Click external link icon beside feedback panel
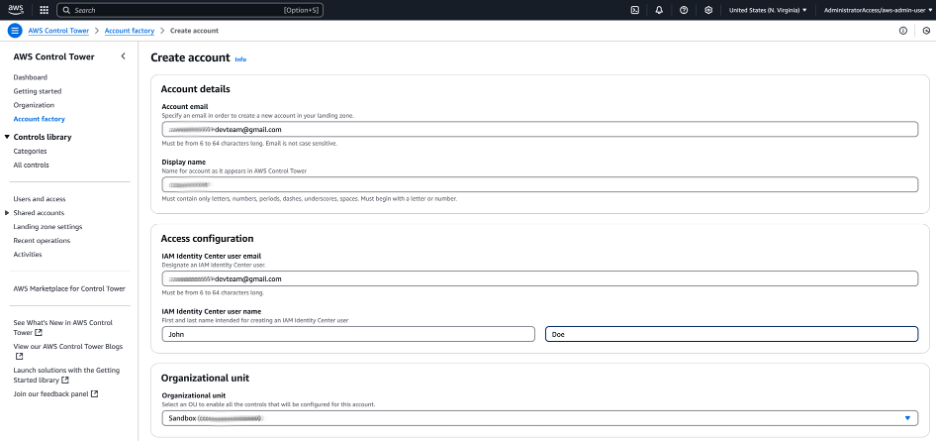 tap(94, 394)
